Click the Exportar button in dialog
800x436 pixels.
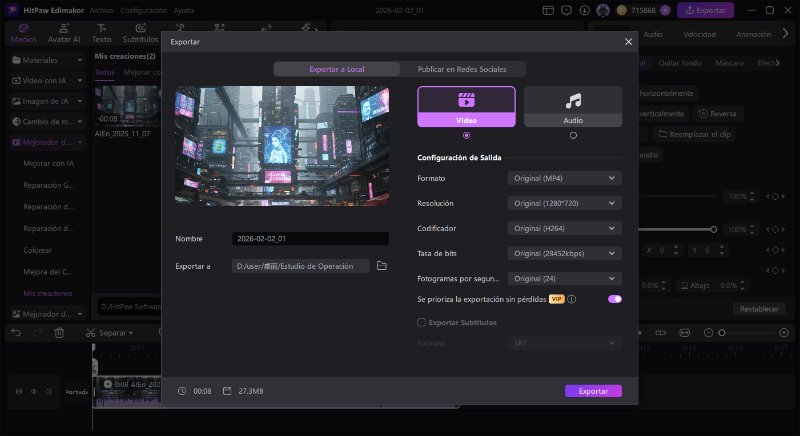tap(593, 391)
